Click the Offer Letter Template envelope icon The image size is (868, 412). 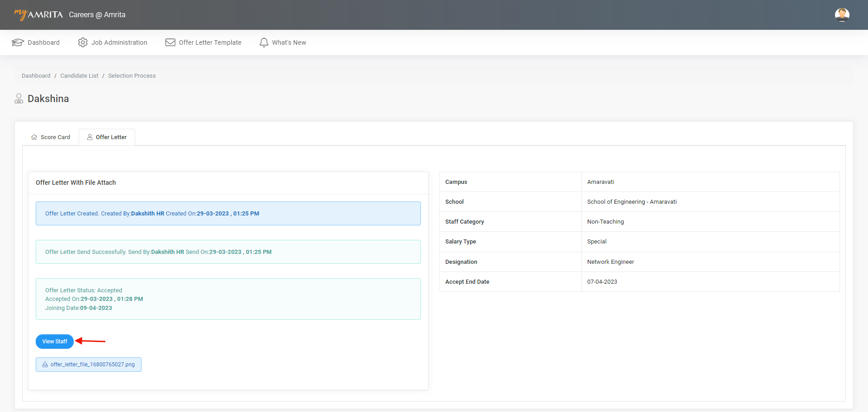tap(170, 42)
